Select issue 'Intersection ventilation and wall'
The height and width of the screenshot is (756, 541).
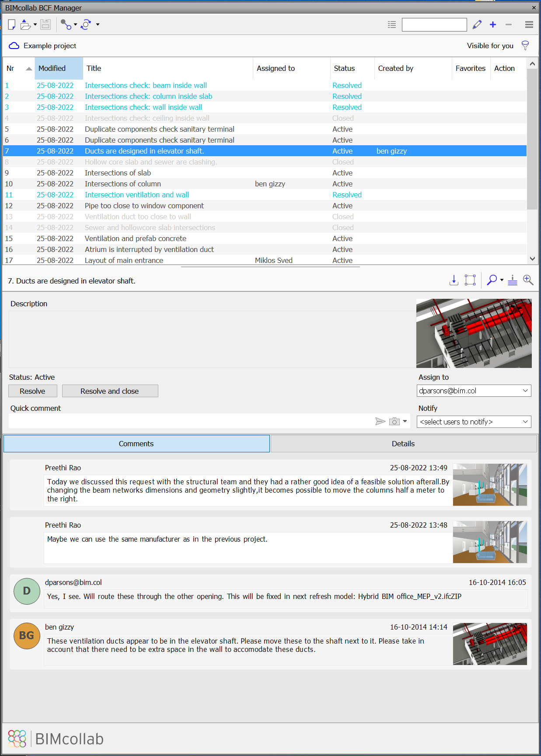[x=265, y=195]
